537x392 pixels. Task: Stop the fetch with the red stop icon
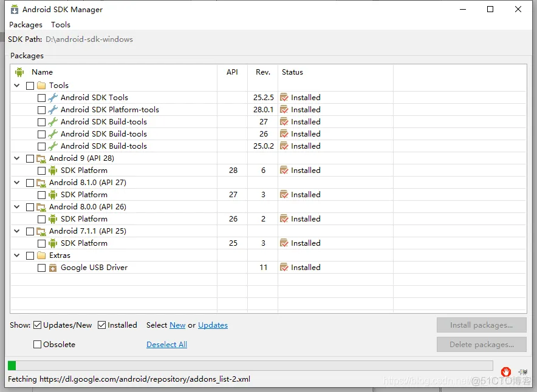[506, 371]
